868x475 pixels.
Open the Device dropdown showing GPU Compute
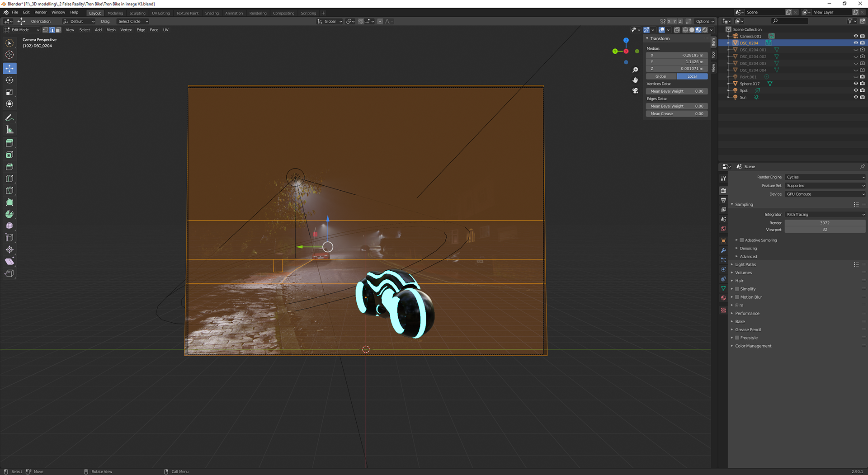[x=825, y=194]
